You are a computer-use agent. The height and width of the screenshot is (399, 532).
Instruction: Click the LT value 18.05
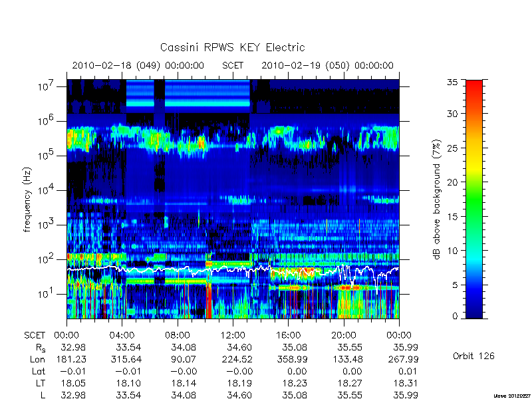pyautogui.click(x=73, y=383)
